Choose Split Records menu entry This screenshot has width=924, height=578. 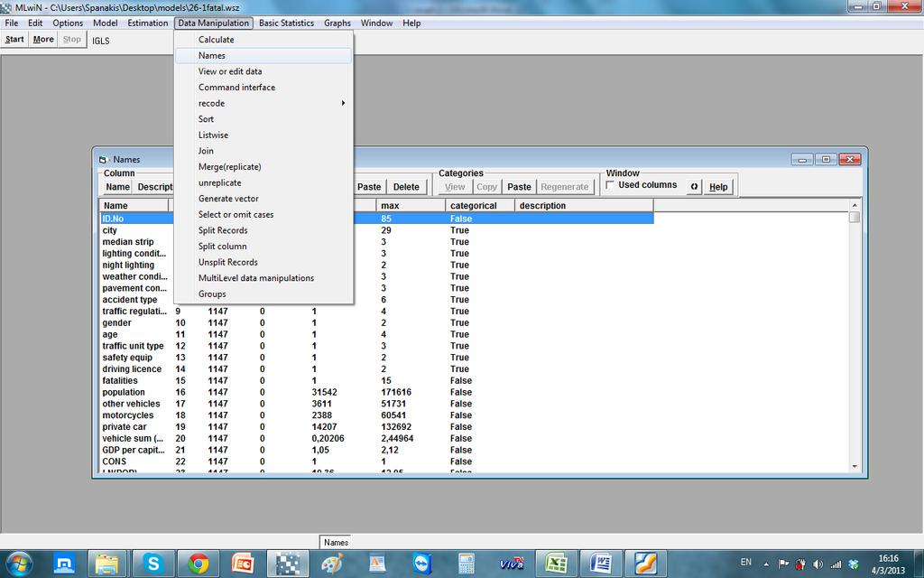click(x=263, y=230)
